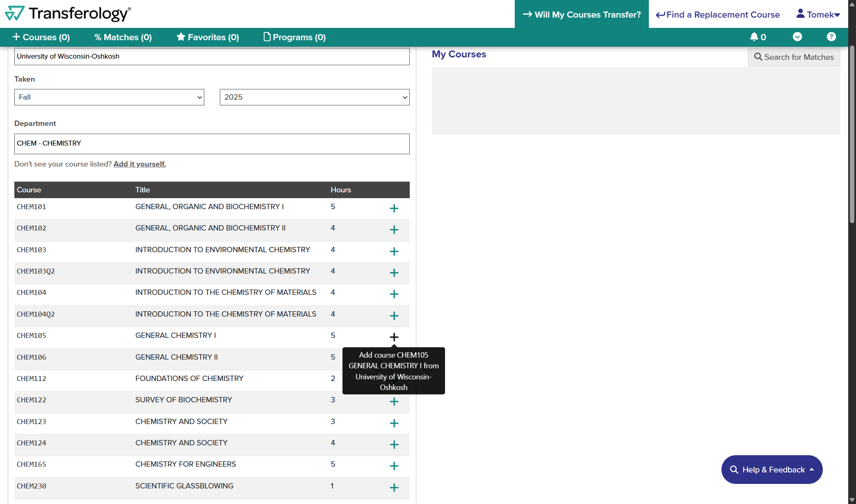The image size is (856, 504).
Task: Go to Find a Replacement Course
Action: pyautogui.click(x=717, y=15)
